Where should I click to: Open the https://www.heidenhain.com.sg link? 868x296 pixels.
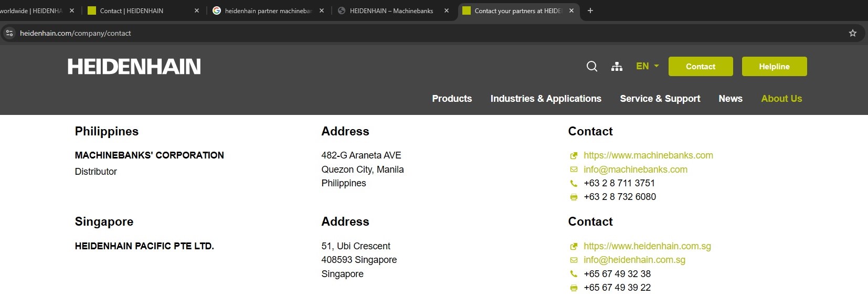647,246
